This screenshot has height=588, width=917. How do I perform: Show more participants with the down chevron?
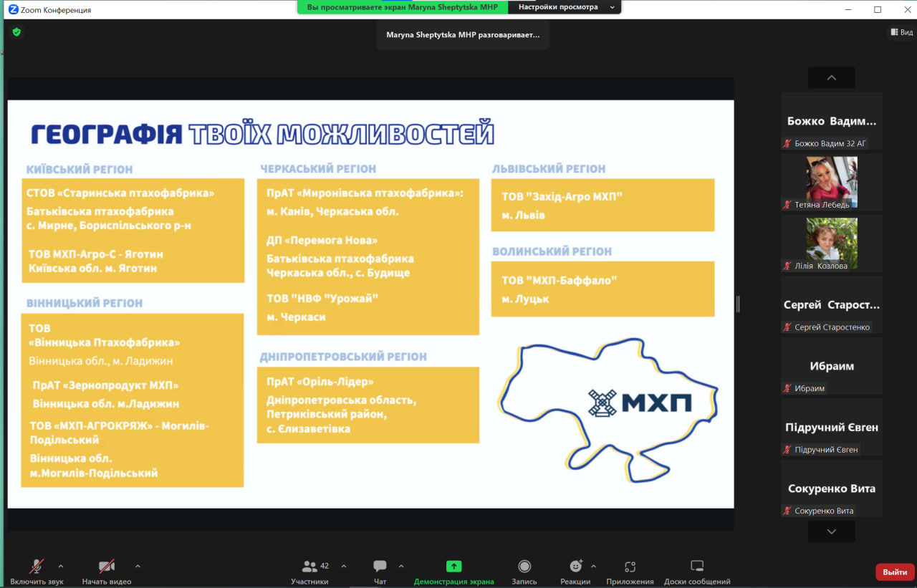(x=832, y=531)
